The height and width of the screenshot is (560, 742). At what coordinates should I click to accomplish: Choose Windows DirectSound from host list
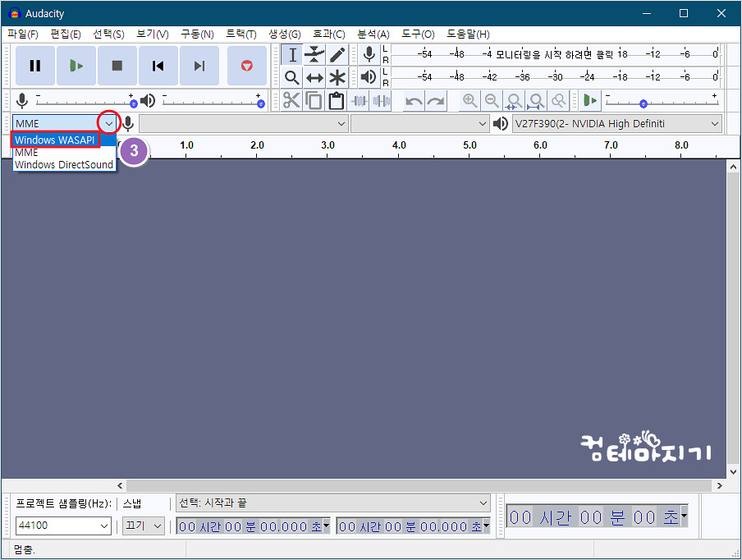[x=63, y=165]
